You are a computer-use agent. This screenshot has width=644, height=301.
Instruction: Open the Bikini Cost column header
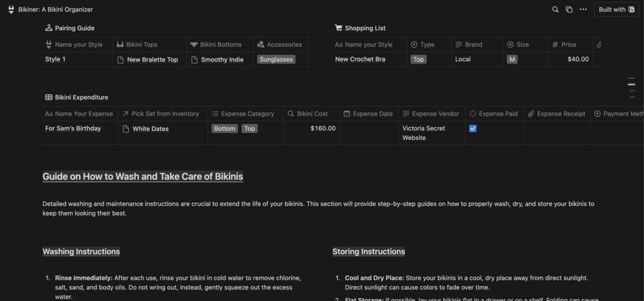(x=311, y=114)
